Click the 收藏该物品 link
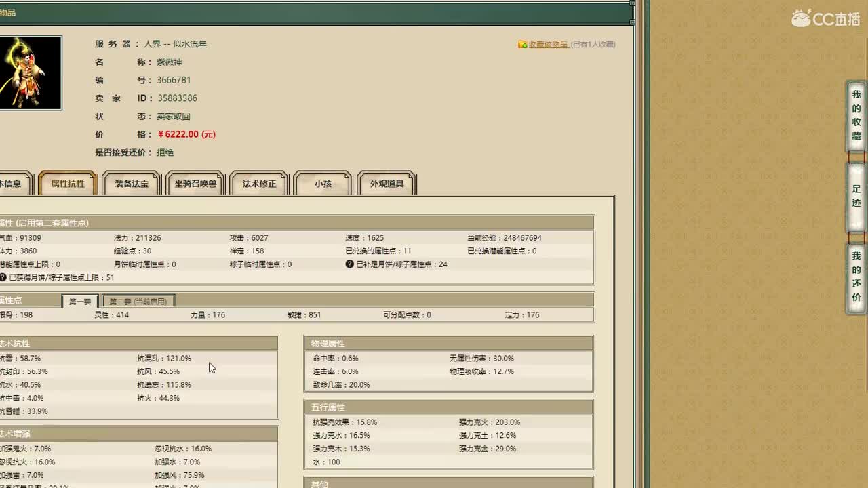The width and height of the screenshot is (868, 488). [x=548, y=44]
